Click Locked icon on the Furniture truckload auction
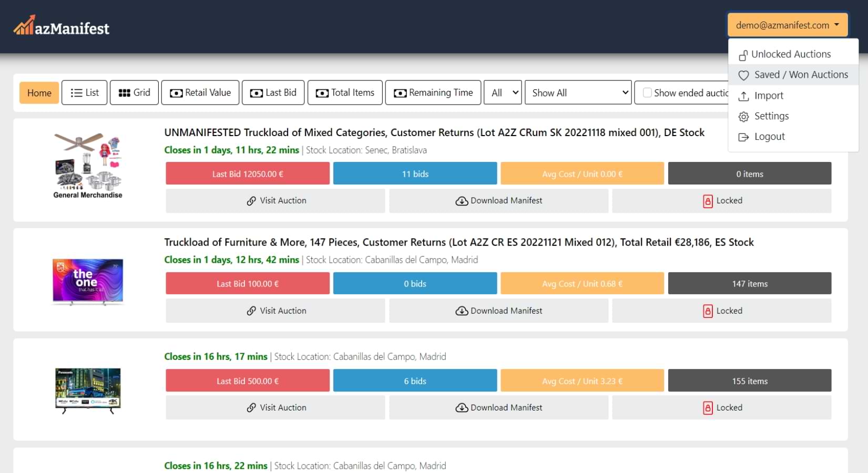 coord(708,311)
